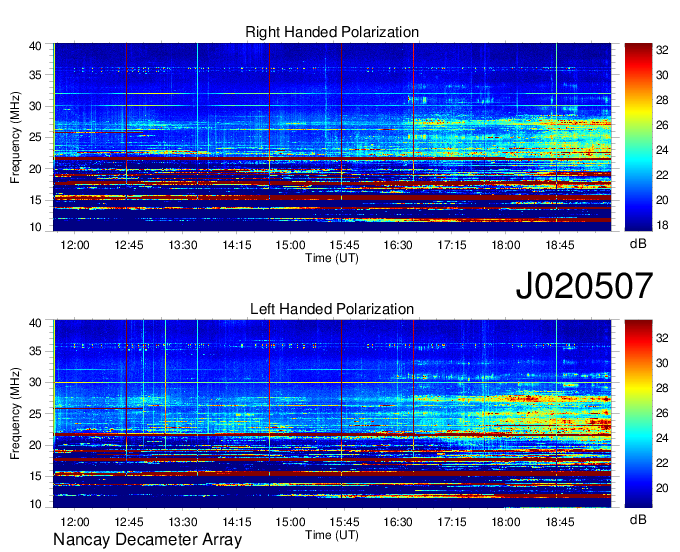Image resolution: width=680 pixels, height=552 pixels.
Task: Click 18:45 tick on Right Handed time axis
Action: click(559, 245)
